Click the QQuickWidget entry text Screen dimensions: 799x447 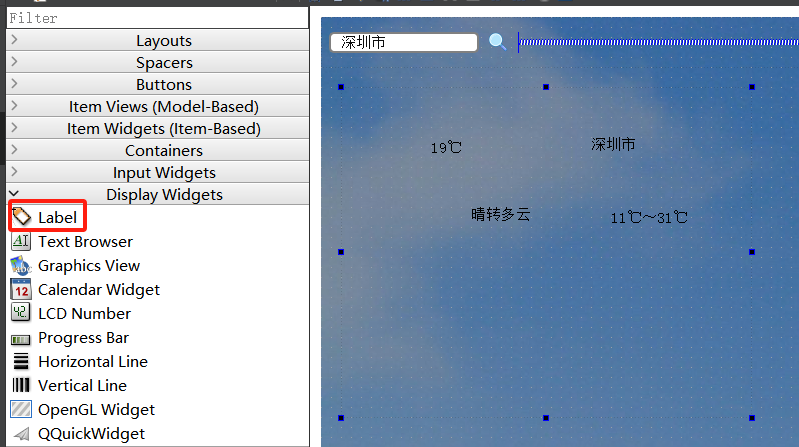coord(91,433)
